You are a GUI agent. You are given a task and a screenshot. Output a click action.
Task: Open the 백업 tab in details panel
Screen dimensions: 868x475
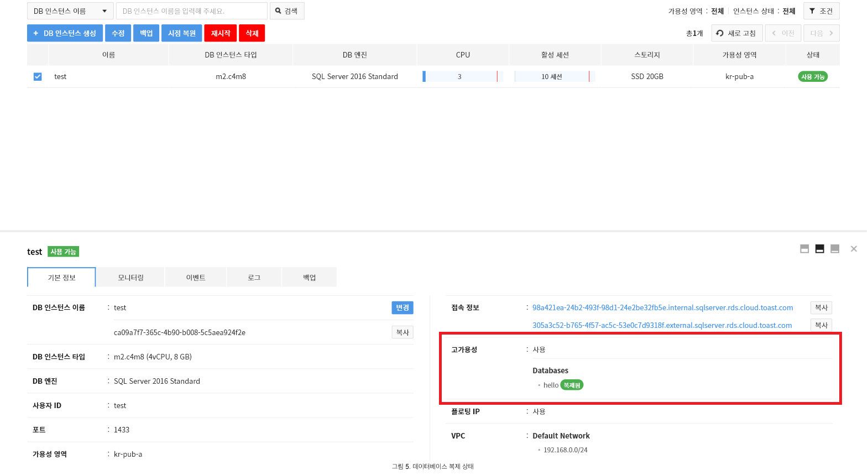click(310, 278)
